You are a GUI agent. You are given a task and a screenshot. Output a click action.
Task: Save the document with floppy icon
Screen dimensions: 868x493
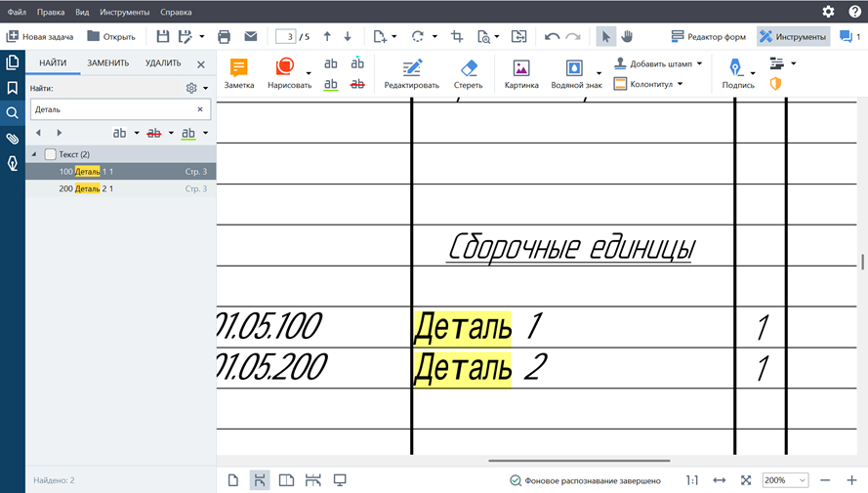[x=163, y=36]
